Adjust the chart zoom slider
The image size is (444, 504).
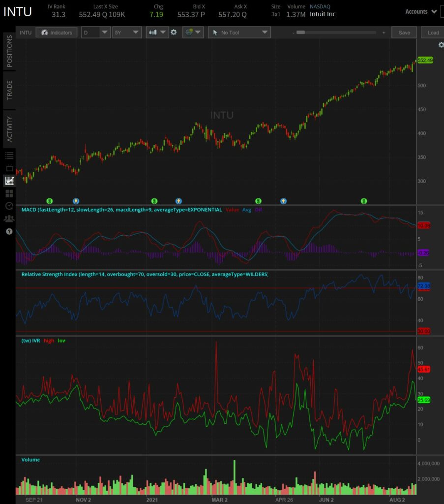[x=336, y=32]
